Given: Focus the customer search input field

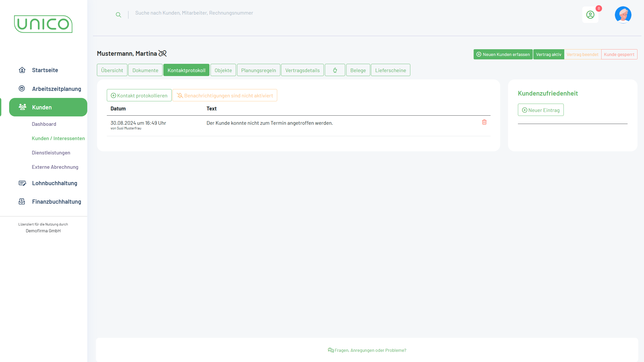Looking at the screenshot, I should click(x=194, y=13).
